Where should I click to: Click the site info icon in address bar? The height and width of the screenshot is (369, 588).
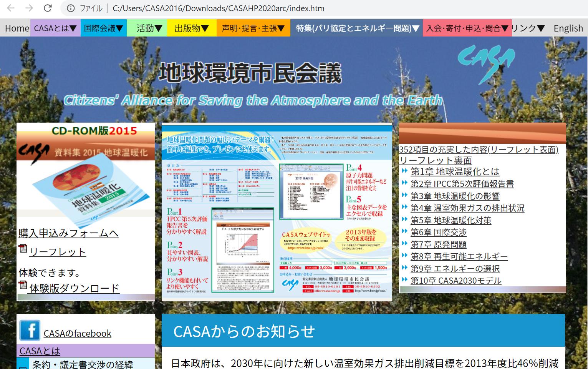pyautogui.click(x=71, y=8)
